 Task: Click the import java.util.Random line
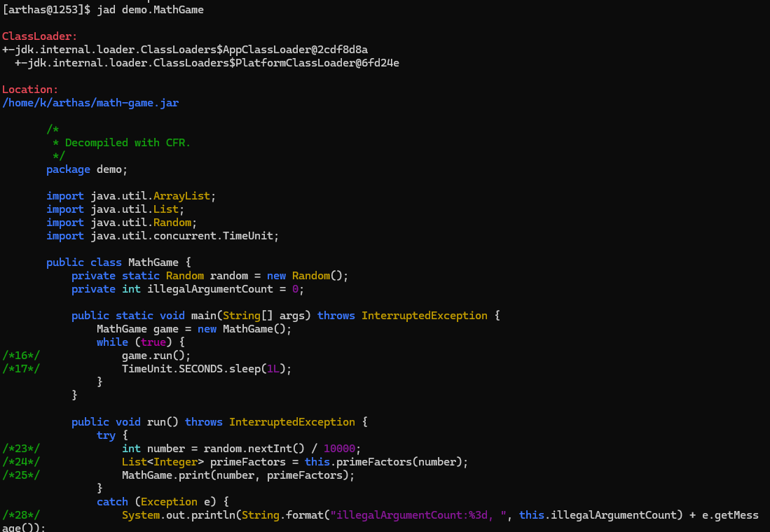click(122, 223)
